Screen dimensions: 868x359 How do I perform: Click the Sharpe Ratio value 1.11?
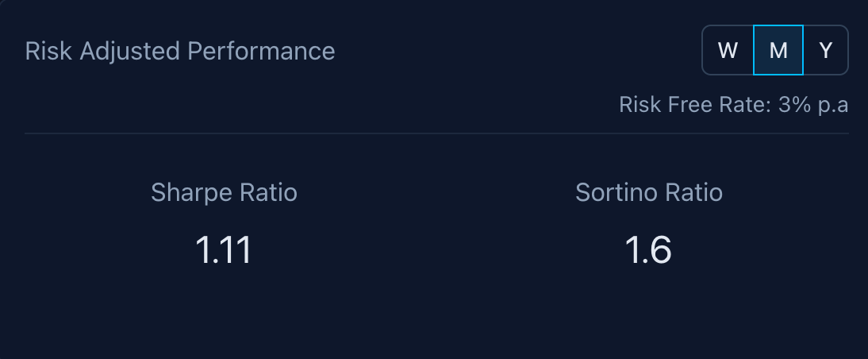(224, 250)
